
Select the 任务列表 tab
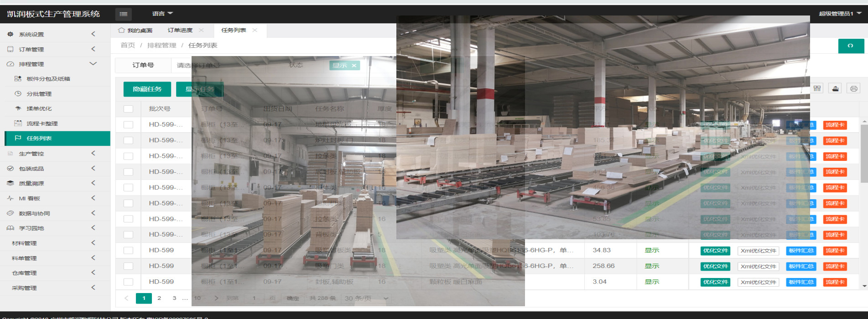tap(234, 30)
